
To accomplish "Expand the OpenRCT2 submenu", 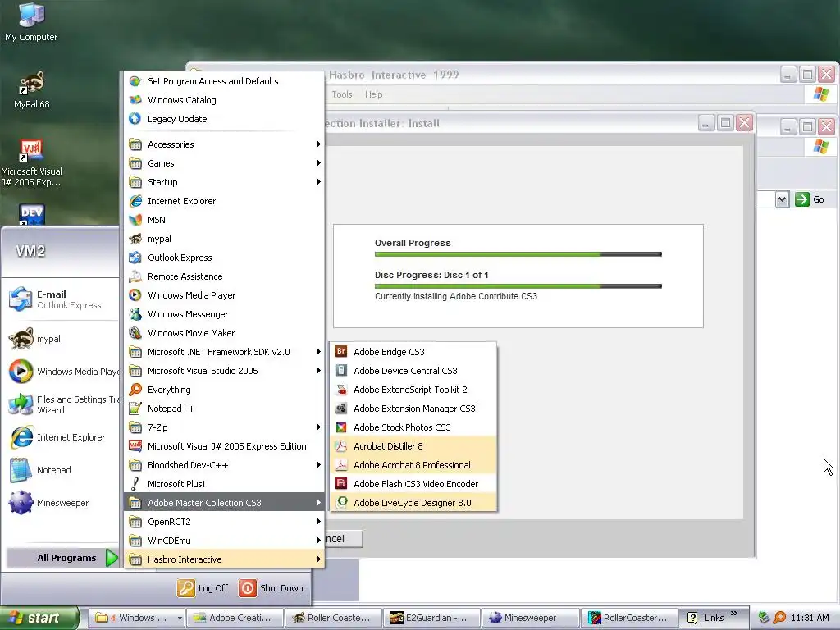I will (225, 521).
